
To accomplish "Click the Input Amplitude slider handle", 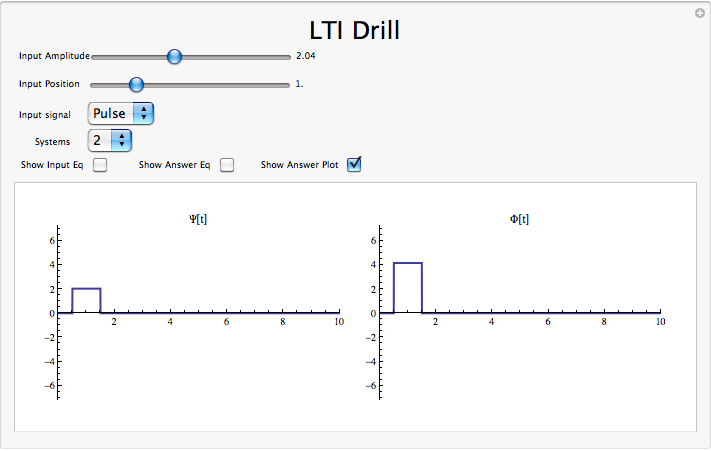I will click(174, 57).
